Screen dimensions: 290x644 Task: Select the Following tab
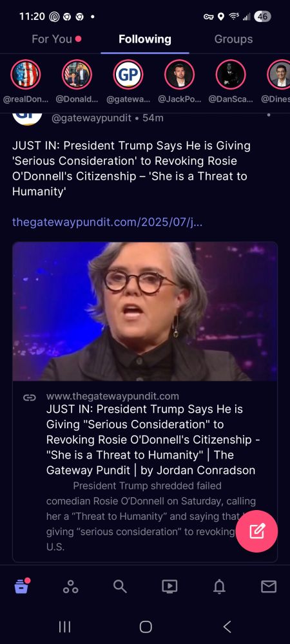(144, 39)
